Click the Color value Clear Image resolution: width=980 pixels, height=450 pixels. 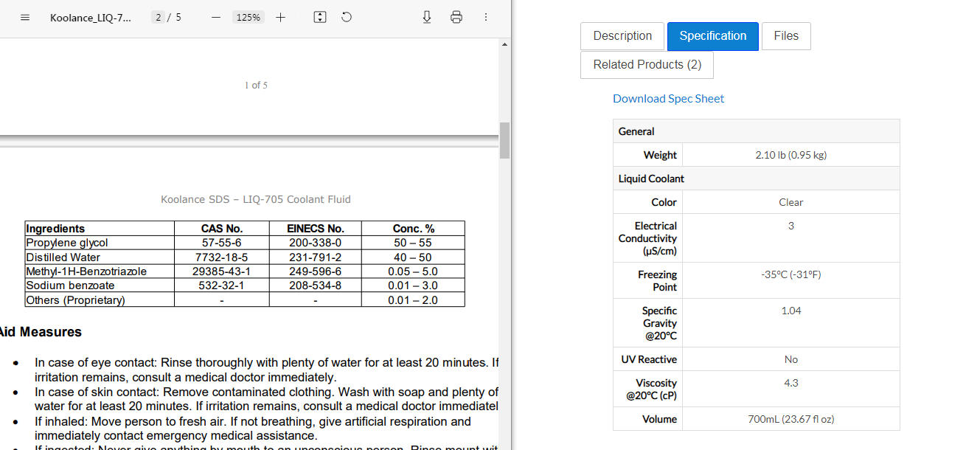(x=790, y=202)
